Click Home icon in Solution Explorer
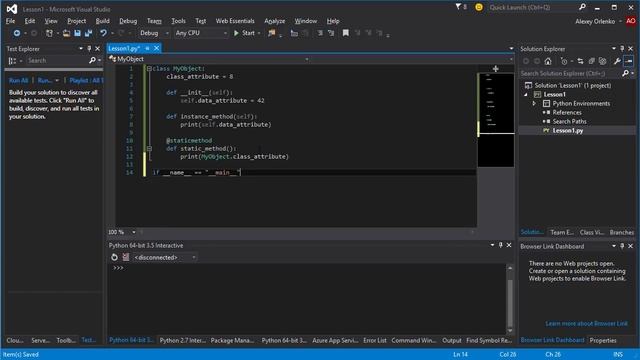This screenshot has width=640, height=360. pos(548,61)
